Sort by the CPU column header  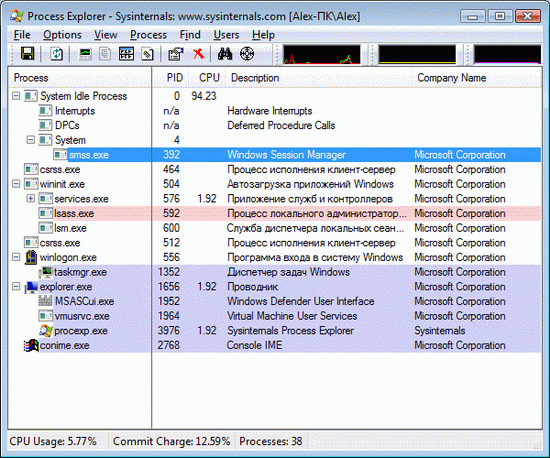[209, 78]
